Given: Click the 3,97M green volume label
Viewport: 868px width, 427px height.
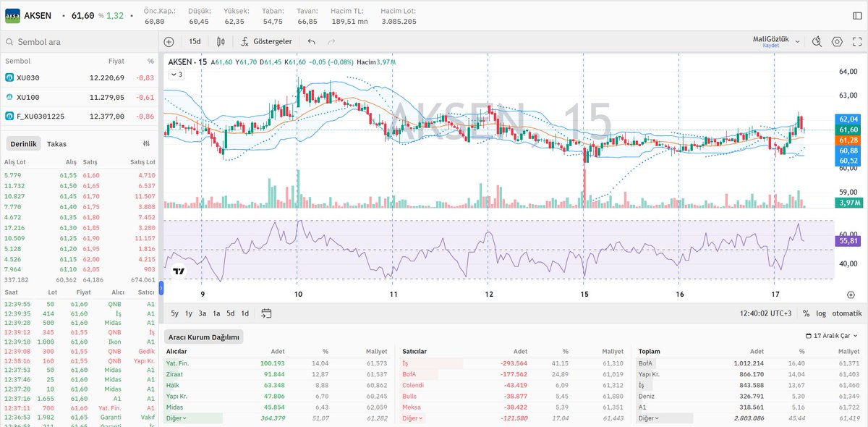Looking at the screenshot, I should 848,203.
